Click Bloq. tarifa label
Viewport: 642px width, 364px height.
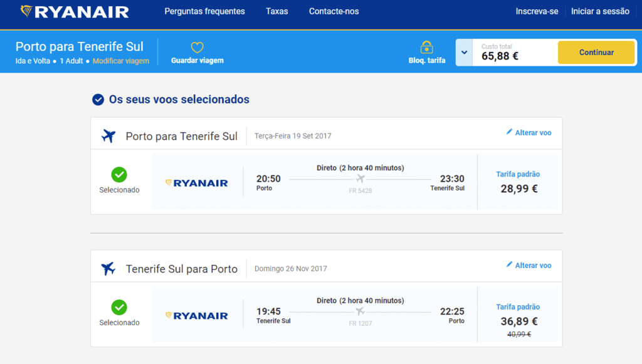pos(426,61)
